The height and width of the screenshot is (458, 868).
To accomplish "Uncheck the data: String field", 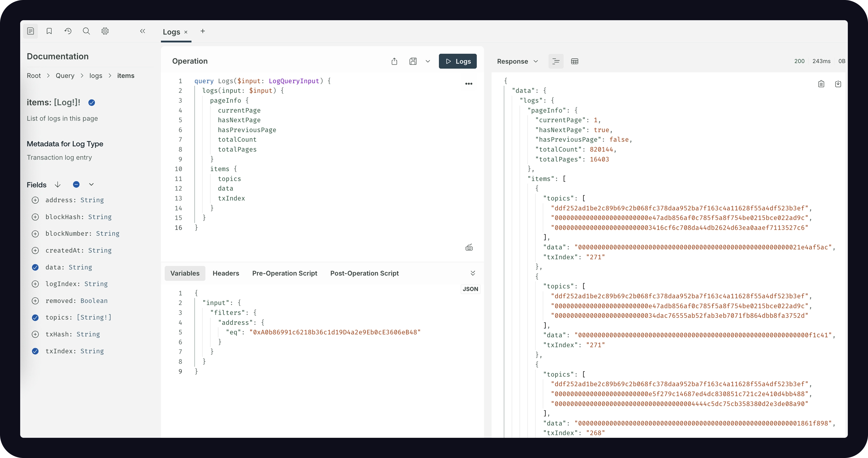I will tap(35, 267).
